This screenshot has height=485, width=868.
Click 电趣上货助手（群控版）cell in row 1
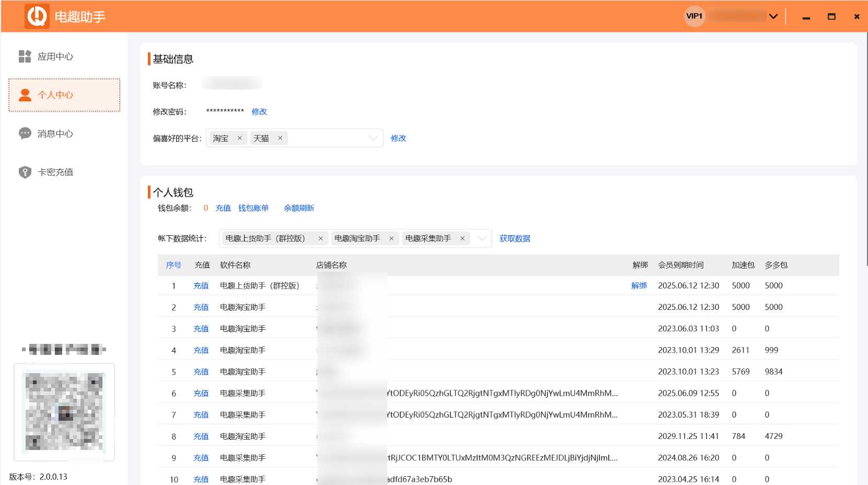(260, 285)
